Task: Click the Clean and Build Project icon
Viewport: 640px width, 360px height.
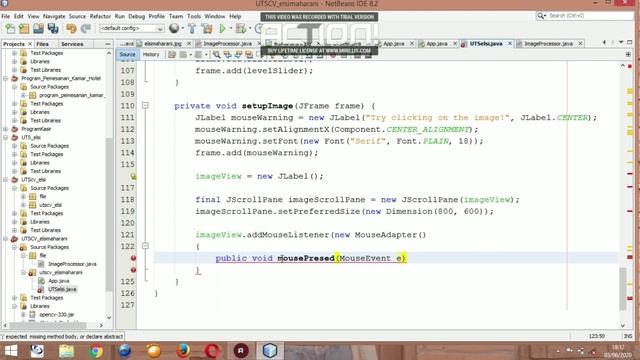Action: pos(207,29)
